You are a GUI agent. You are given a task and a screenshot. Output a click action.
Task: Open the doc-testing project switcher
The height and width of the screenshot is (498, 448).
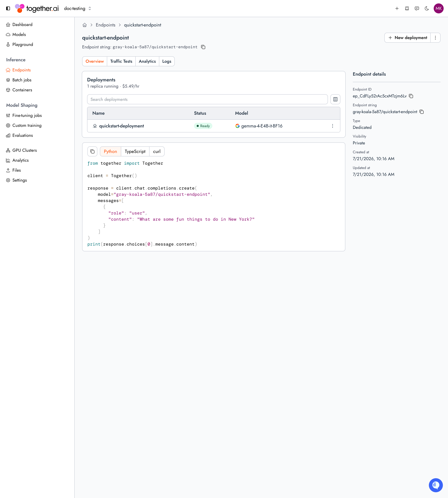coord(77,8)
